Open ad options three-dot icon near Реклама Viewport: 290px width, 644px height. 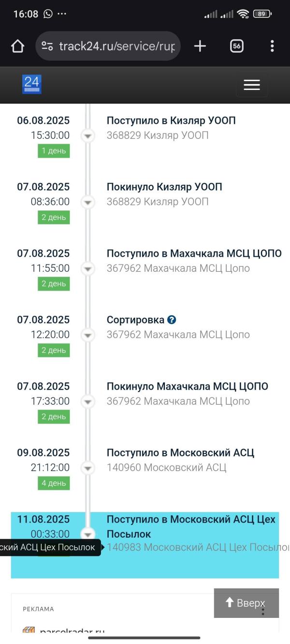pyautogui.click(x=263, y=610)
